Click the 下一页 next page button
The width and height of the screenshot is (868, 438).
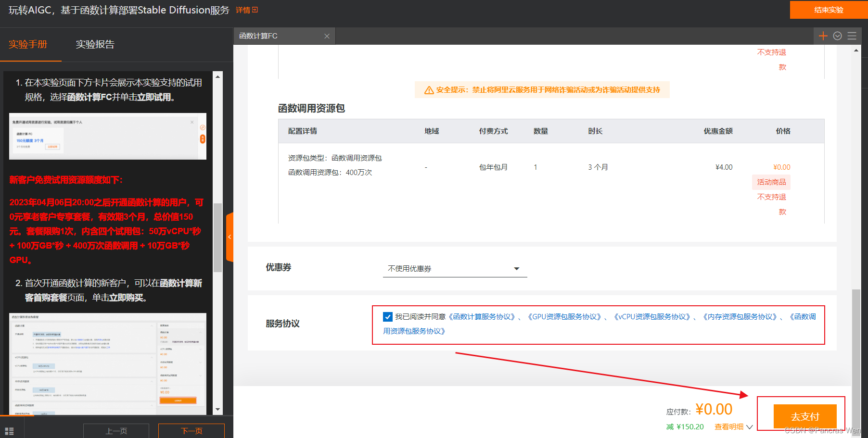[x=191, y=431]
